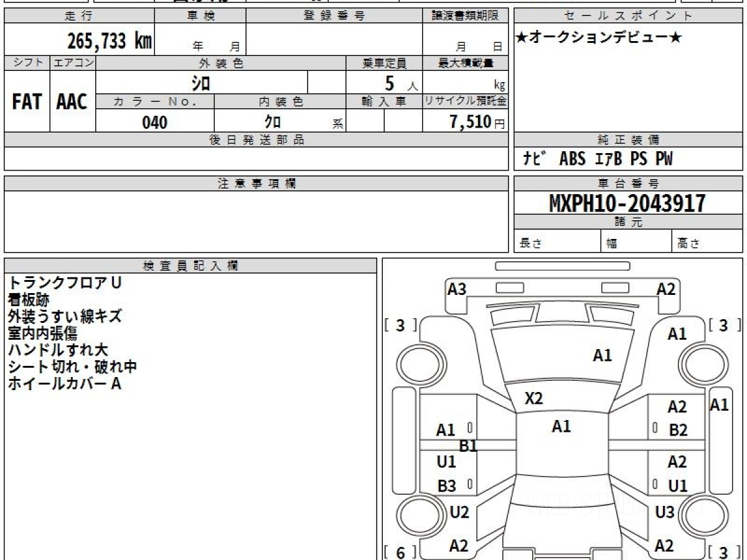Select the ★オークションデビュー★ sales point text
Image resolution: width=747 pixels, height=560 pixels.
[x=599, y=38]
